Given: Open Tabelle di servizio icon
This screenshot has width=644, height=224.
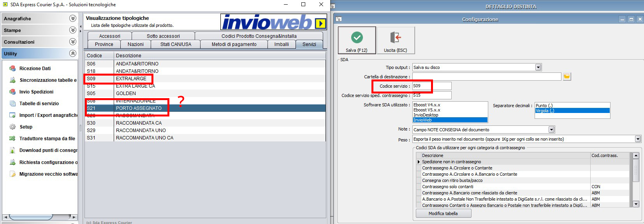Looking at the screenshot, I should pos(12,104).
